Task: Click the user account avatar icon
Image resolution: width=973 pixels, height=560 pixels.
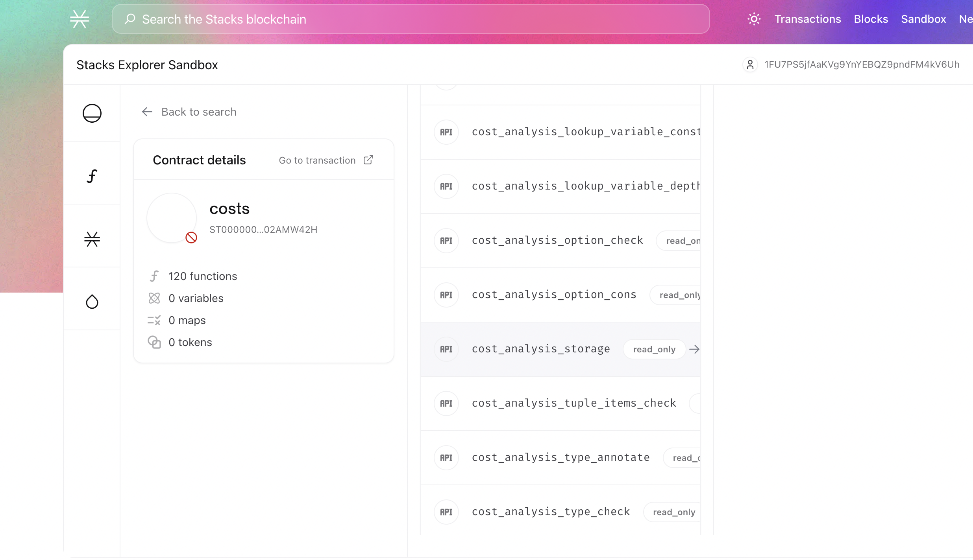Action: 750,64
